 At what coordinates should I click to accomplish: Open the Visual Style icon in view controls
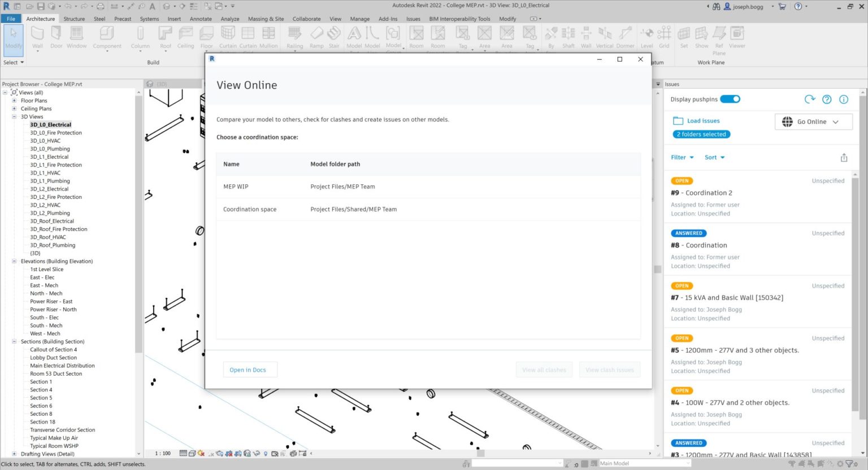[x=192, y=452]
